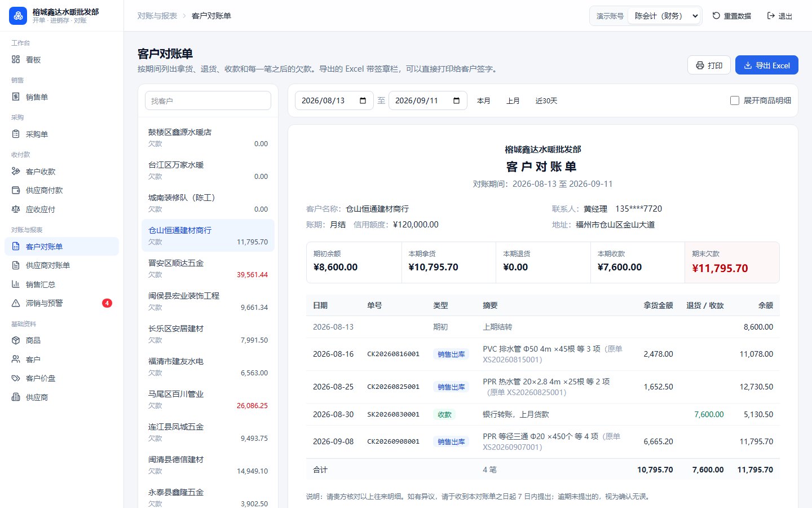Click 对账与报表 breadcrumb link
The image size is (812, 508).
click(x=157, y=16)
